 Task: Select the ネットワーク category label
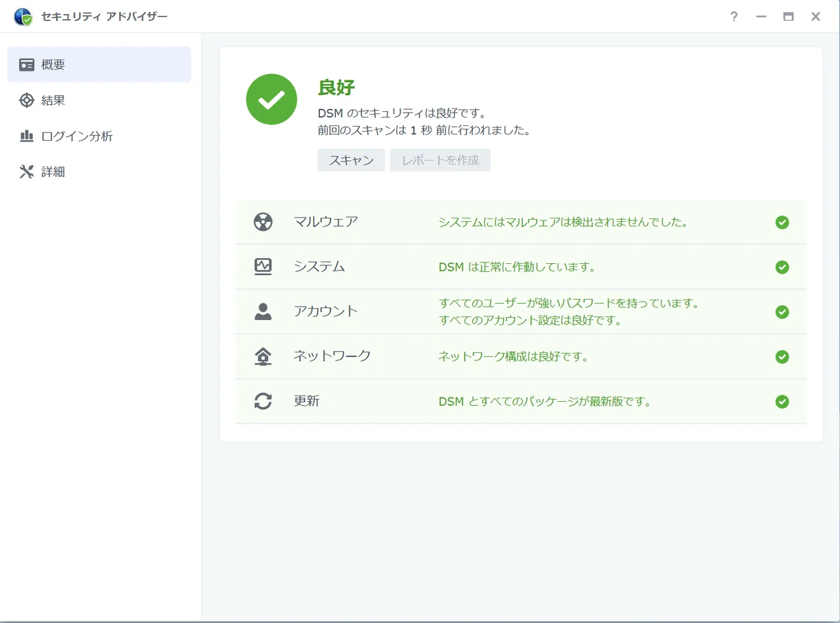(x=332, y=356)
